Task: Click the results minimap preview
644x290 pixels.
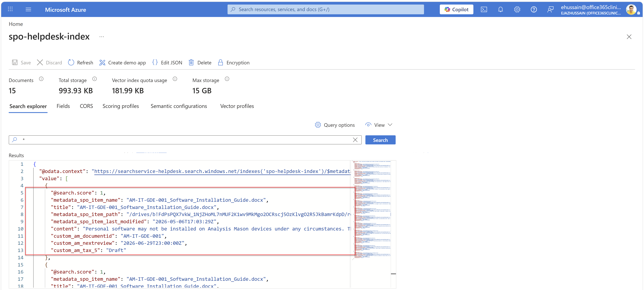Action: (371, 210)
